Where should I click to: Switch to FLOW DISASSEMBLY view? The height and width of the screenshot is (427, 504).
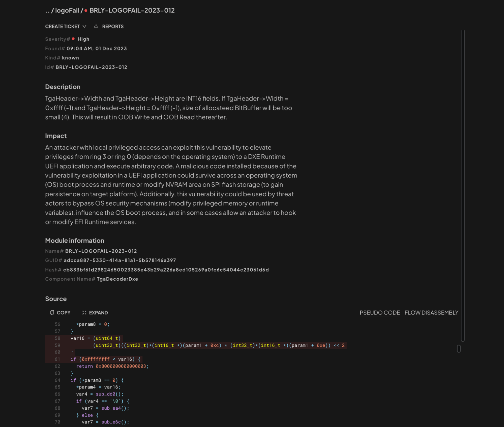pyautogui.click(x=431, y=313)
